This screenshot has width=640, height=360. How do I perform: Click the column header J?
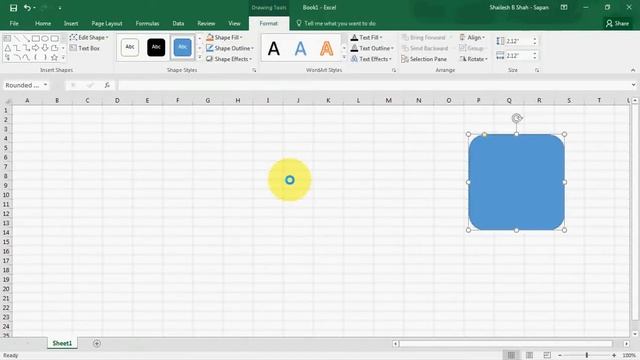pos(298,100)
